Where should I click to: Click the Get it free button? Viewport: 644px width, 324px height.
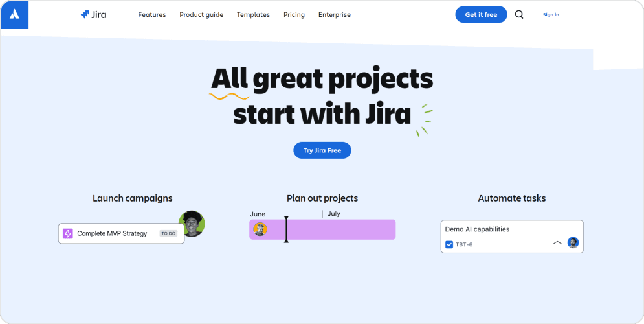point(481,15)
